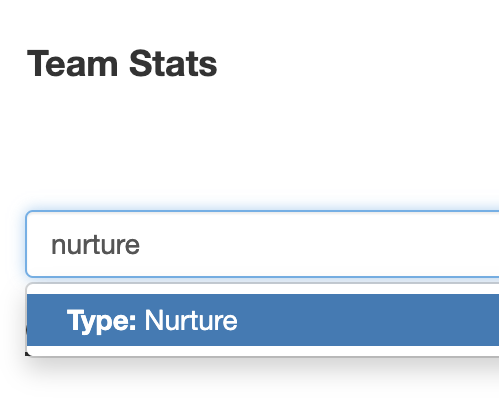Click the word Stats in the heading
The height and width of the screenshot is (398, 499).
click(173, 63)
